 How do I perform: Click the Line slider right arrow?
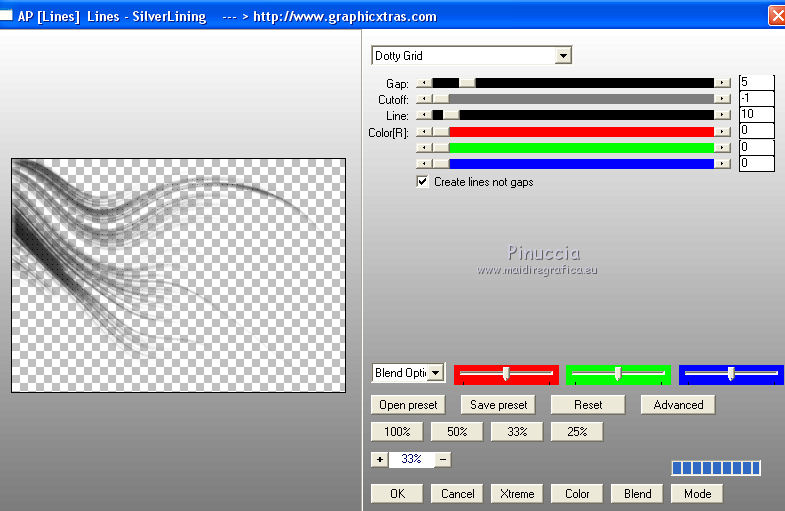click(722, 115)
